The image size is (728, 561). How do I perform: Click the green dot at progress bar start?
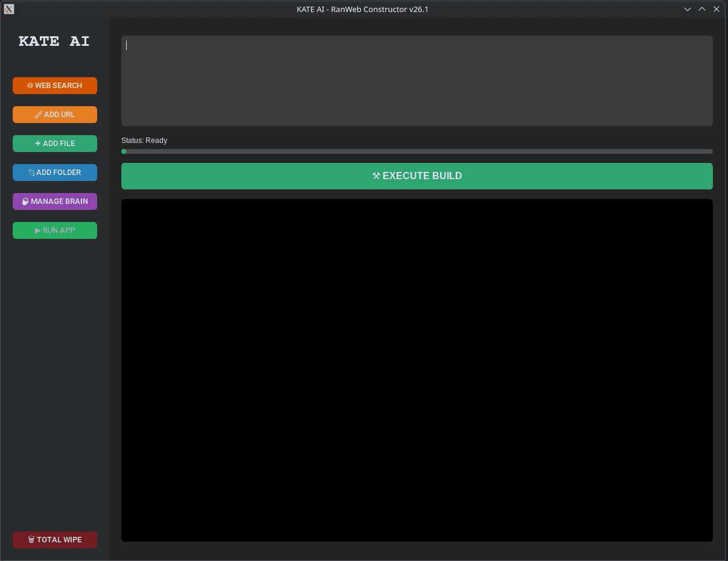coord(124,151)
